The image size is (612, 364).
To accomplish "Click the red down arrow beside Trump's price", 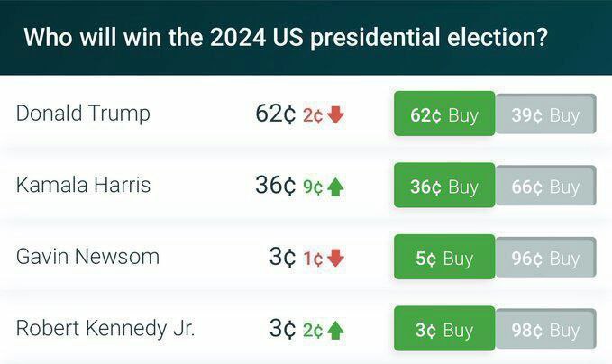I will pos(335,115).
